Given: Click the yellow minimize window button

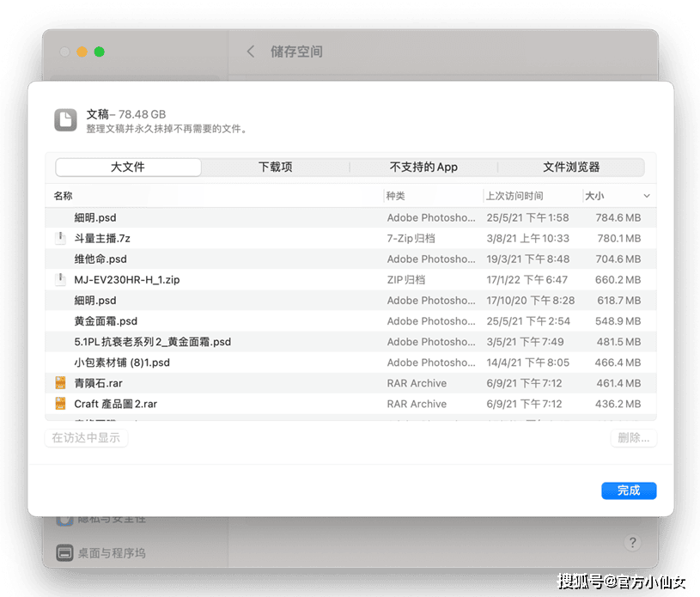Looking at the screenshot, I should point(82,52).
